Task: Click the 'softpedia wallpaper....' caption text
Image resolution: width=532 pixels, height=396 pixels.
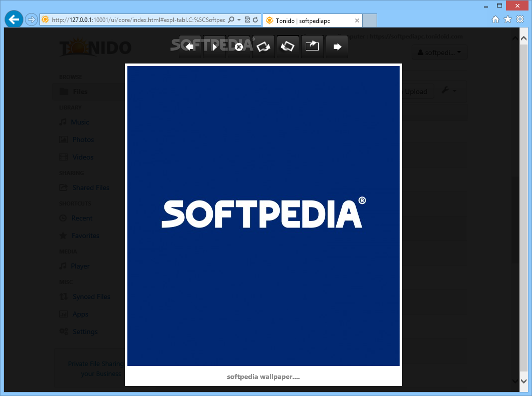Action: pos(263,376)
